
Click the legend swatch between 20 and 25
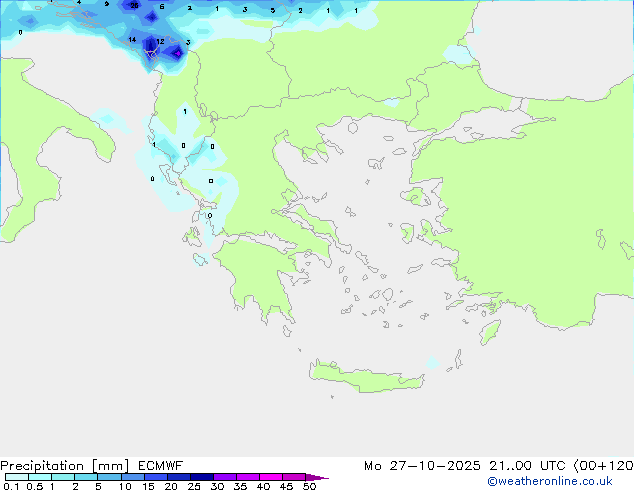click(x=179, y=477)
